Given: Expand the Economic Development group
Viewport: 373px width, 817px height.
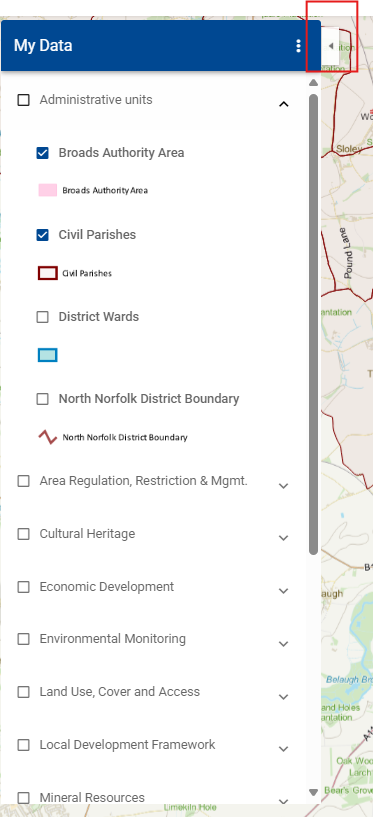Looking at the screenshot, I should point(283,591).
